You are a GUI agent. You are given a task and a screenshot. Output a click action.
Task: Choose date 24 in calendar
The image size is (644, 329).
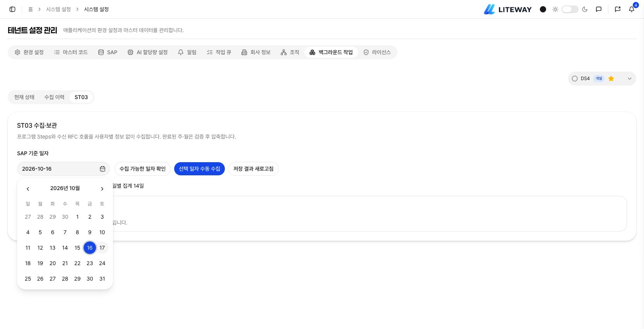pyautogui.click(x=102, y=263)
